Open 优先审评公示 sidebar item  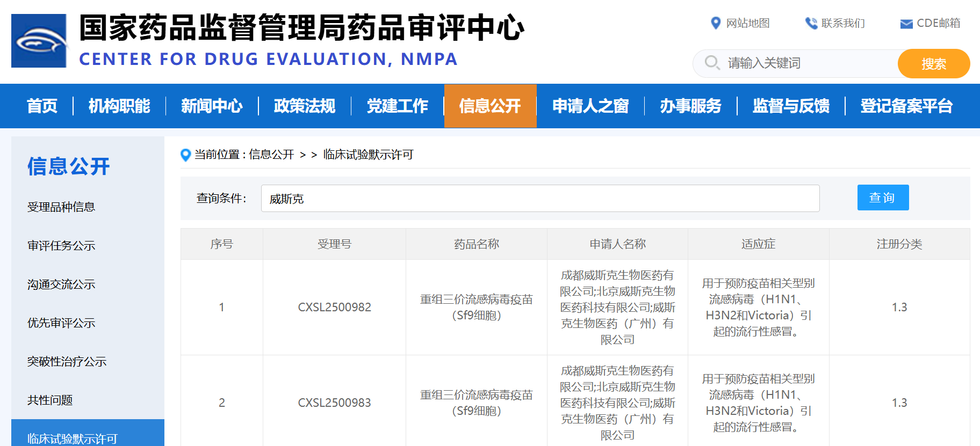pyautogui.click(x=61, y=323)
